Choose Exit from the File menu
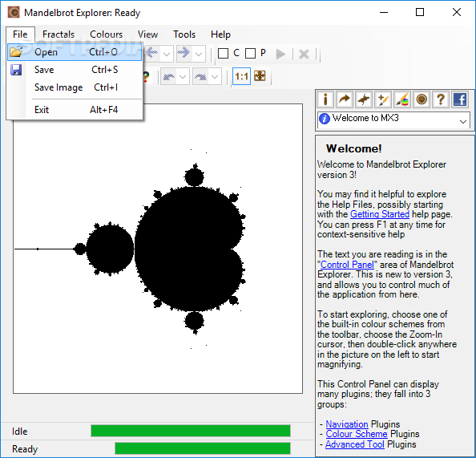Viewport: 476px width, 458px height. (x=75, y=110)
